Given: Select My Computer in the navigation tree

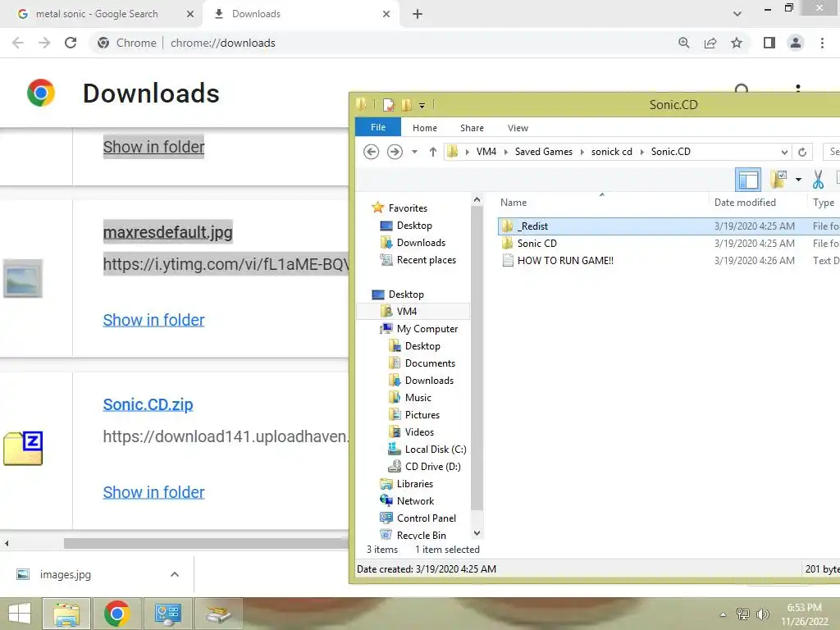Looking at the screenshot, I should tap(419, 328).
